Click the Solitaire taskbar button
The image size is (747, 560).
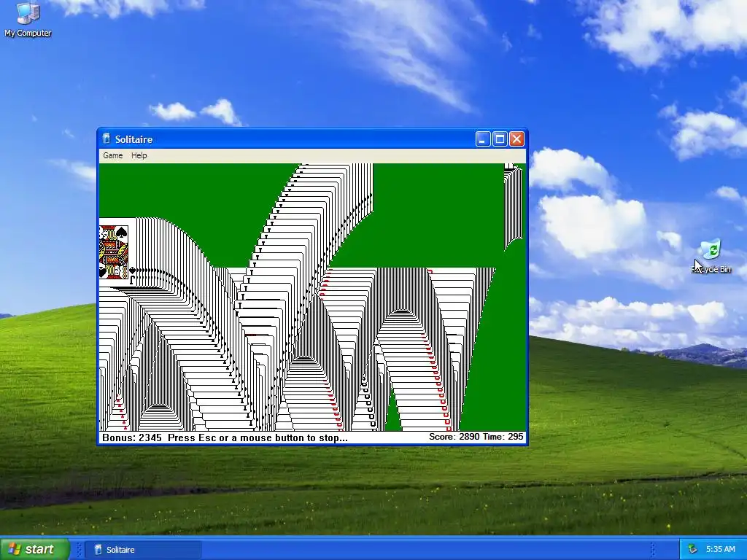(x=143, y=550)
